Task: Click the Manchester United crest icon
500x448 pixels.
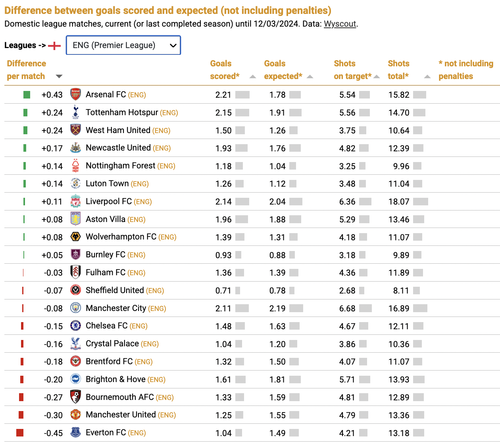Action: click(75, 415)
